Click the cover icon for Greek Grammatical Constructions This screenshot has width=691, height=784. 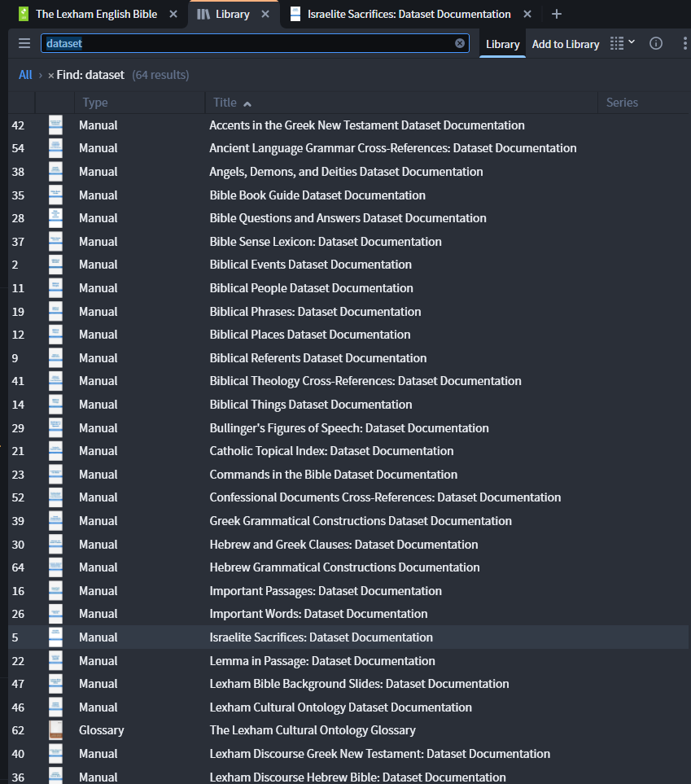click(55, 521)
